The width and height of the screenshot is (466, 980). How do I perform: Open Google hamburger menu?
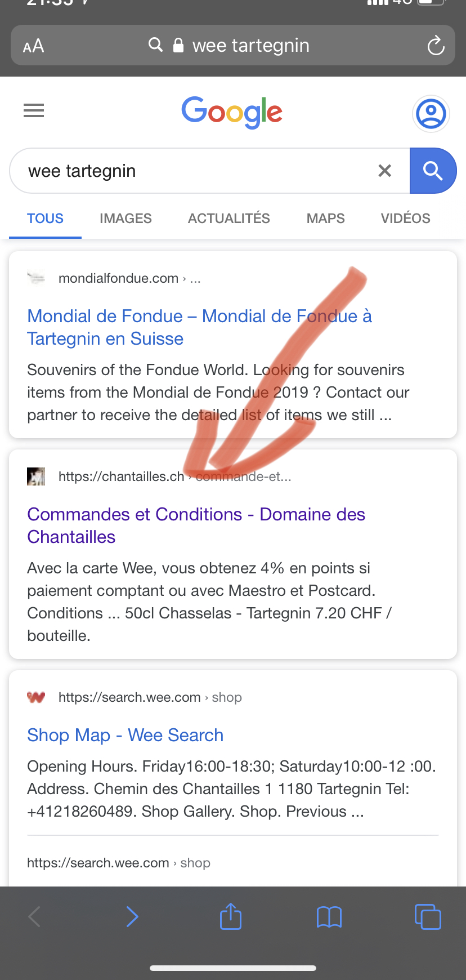[x=34, y=110]
